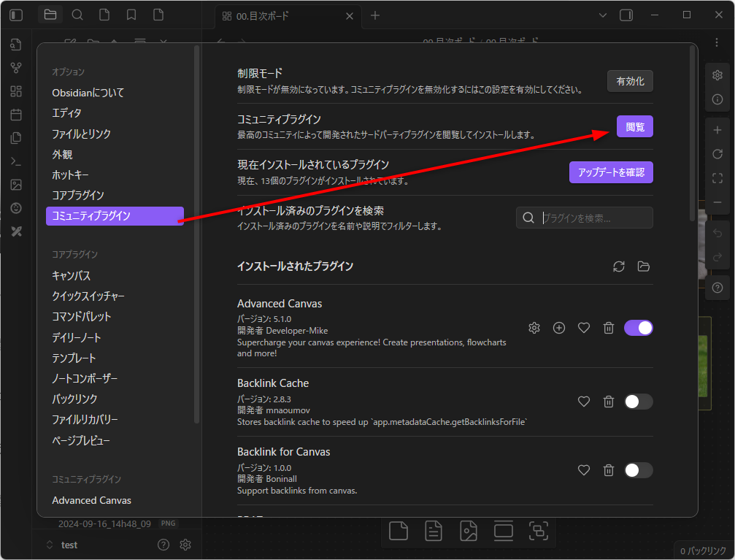The image size is (735, 560).
Task: Click the プラグインを検索 search field
Action: coord(585,218)
